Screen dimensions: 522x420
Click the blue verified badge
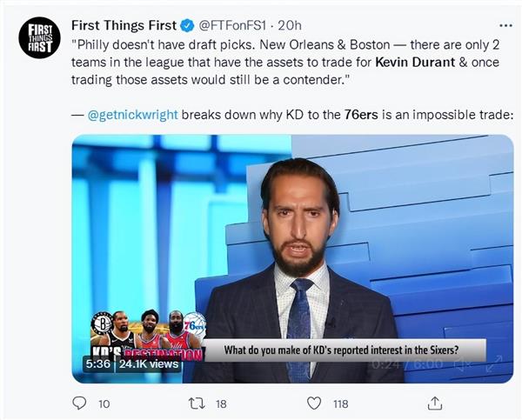[x=185, y=25]
